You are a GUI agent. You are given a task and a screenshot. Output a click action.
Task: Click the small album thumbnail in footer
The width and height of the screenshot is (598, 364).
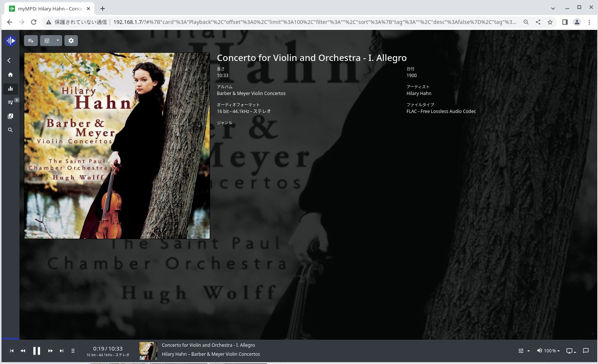click(x=148, y=351)
